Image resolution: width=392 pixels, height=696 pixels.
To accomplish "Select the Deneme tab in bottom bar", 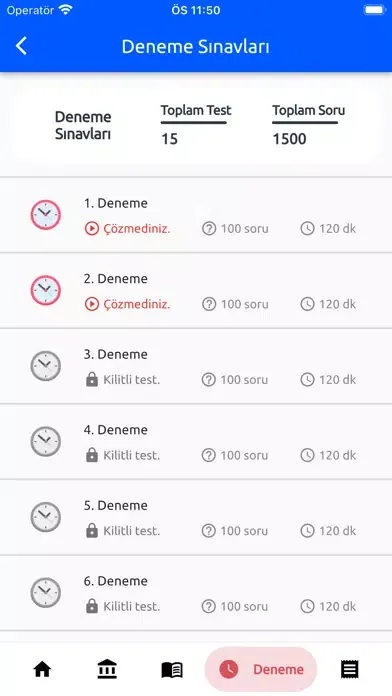I will pos(261,669).
